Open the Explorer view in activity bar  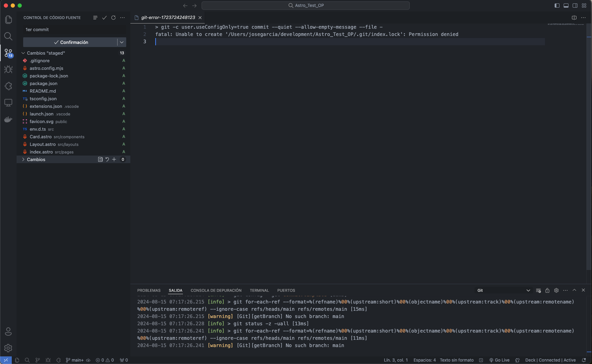(x=8, y=20)
